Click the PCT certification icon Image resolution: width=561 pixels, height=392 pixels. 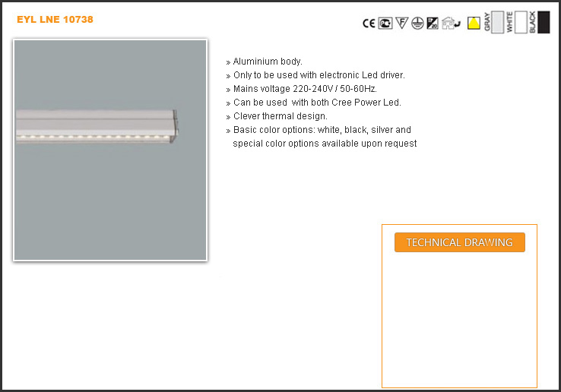tap(385, 24)
